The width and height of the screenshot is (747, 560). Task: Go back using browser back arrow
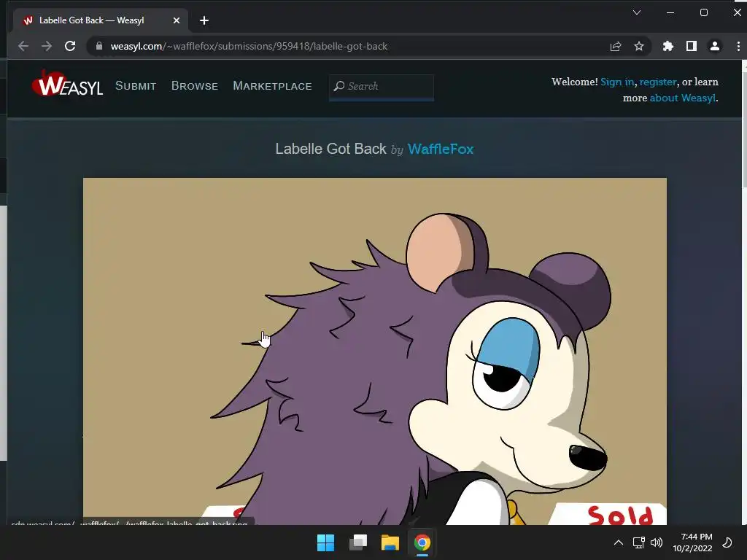[23, 46]
